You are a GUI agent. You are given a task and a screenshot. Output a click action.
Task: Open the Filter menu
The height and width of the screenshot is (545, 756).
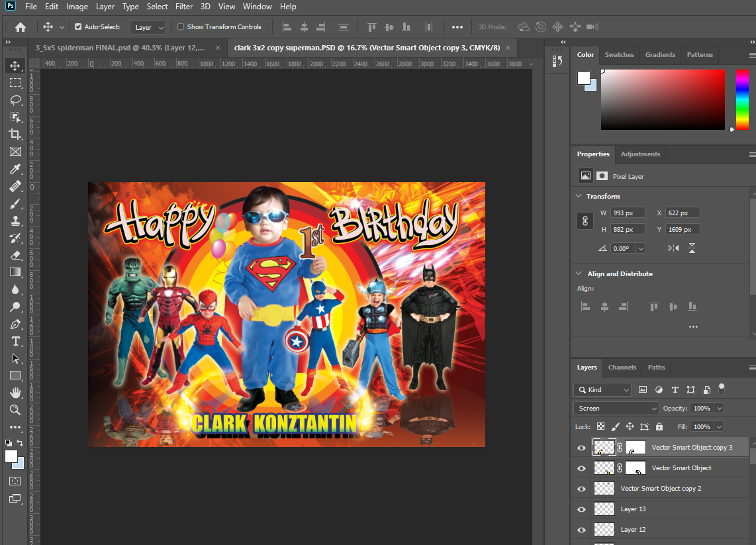[183, 7]
